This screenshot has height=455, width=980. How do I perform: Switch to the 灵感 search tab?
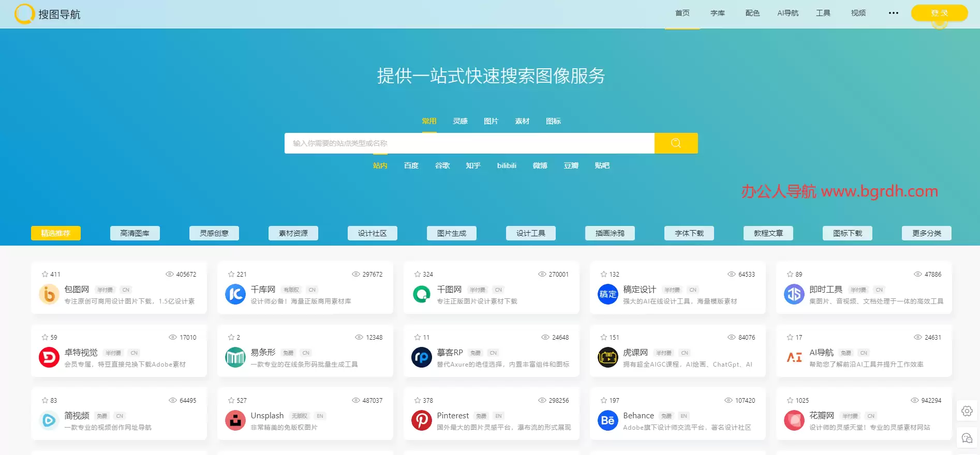460,121
